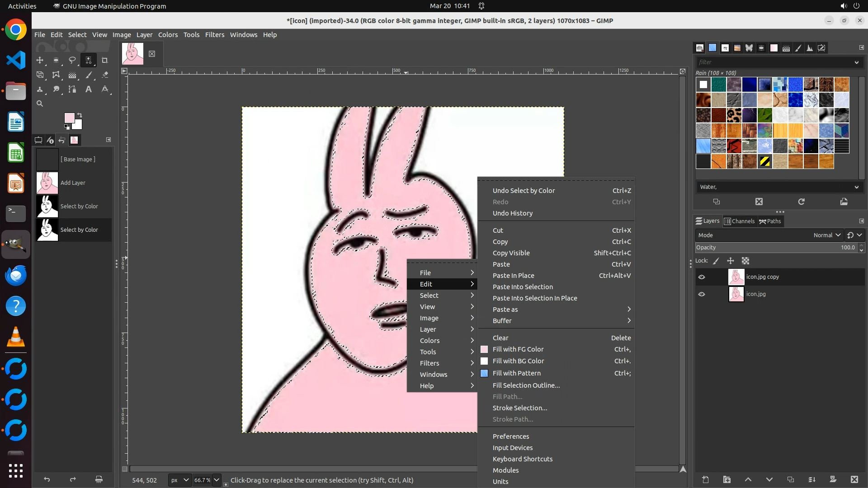
Task: Select the Text tool
Action: click(x=89, y=89)
